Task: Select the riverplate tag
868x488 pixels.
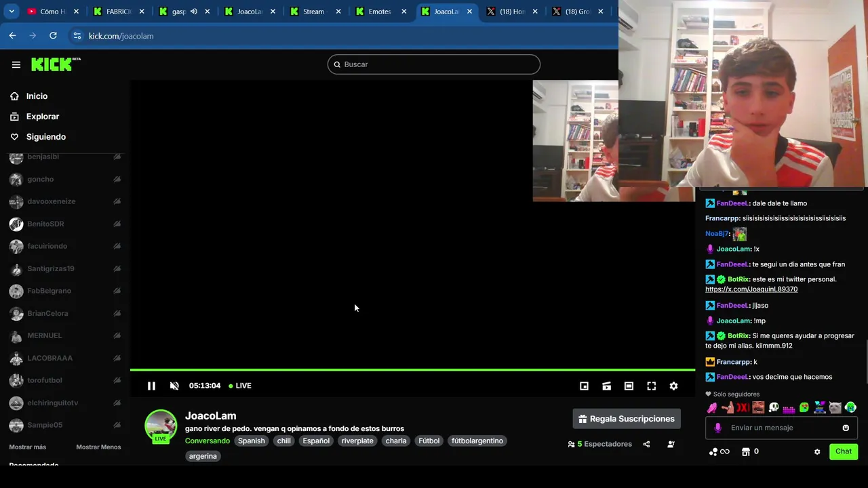Action: click(x=357, y=441)
